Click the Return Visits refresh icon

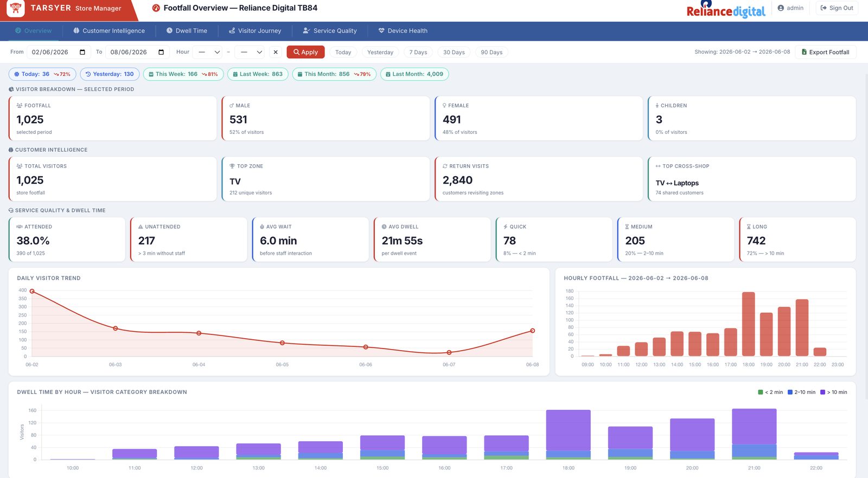[x=445, y=166]
